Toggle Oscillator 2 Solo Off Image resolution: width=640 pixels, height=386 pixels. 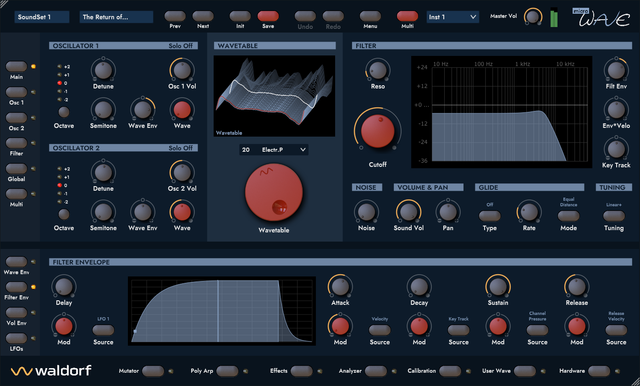coord(180,148)
